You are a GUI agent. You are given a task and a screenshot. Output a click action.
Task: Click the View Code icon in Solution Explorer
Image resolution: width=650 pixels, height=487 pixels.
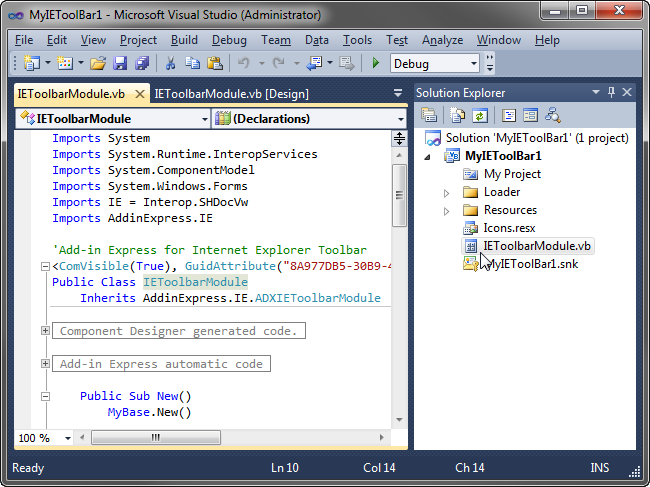click(x=509, y=115)
